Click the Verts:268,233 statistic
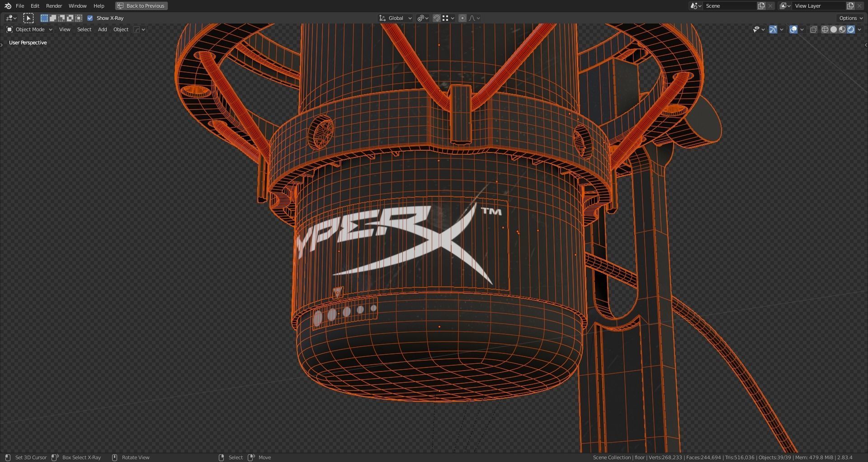 (665, 457)
